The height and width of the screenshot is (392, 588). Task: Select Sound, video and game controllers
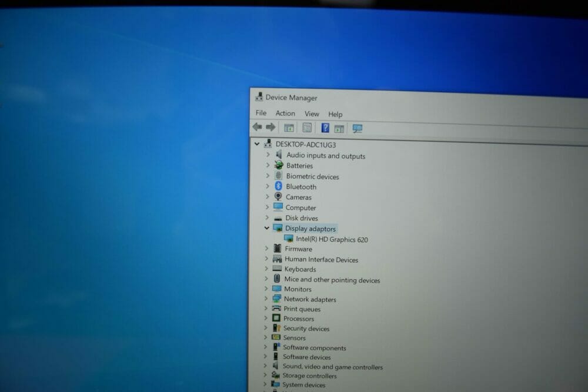point(333,367)
